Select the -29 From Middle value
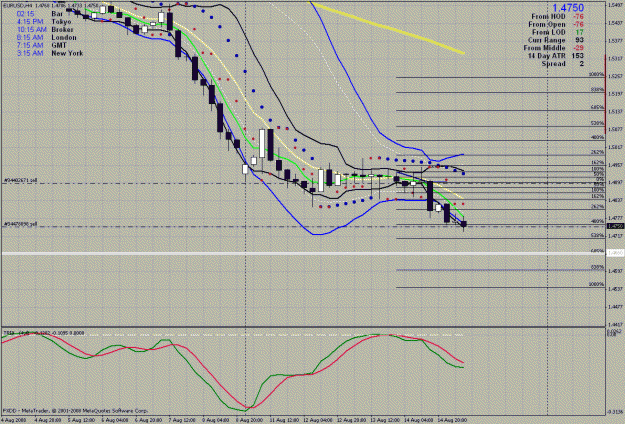625x424 pixels. [x=578, y=48]
